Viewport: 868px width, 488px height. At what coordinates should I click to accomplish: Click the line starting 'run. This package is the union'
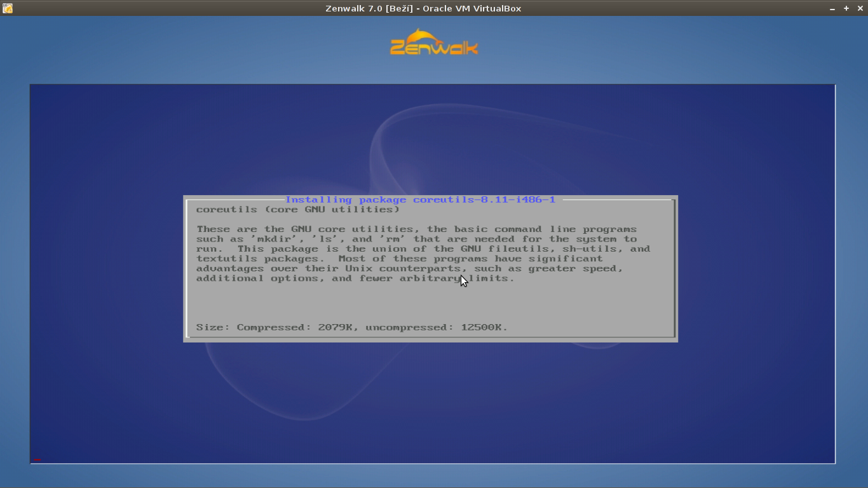point(423,249)
